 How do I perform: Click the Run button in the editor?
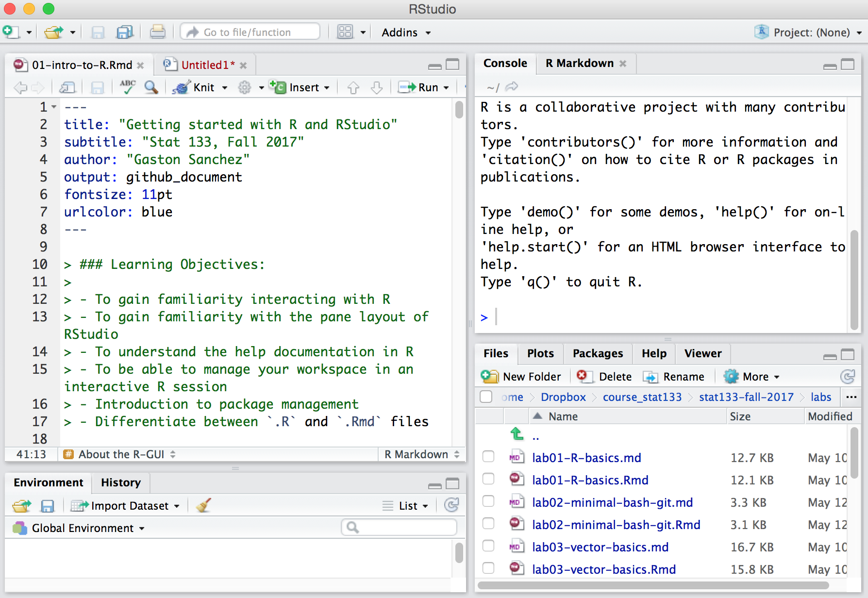(418, 87)
